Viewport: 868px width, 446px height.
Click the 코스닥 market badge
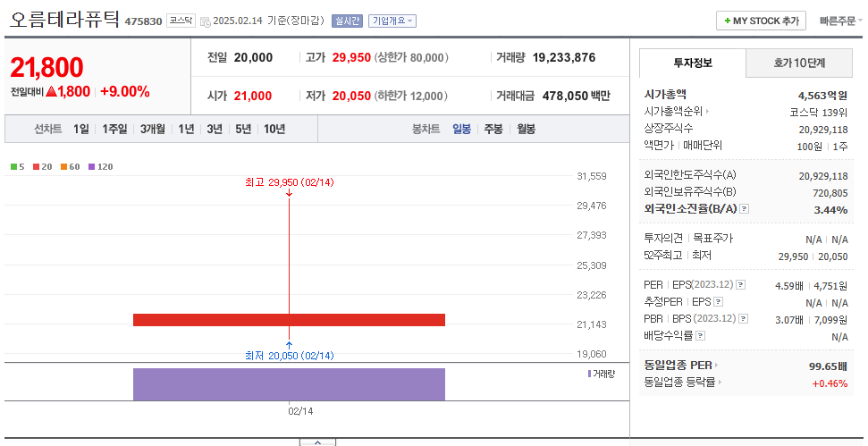tap(181, 21)
